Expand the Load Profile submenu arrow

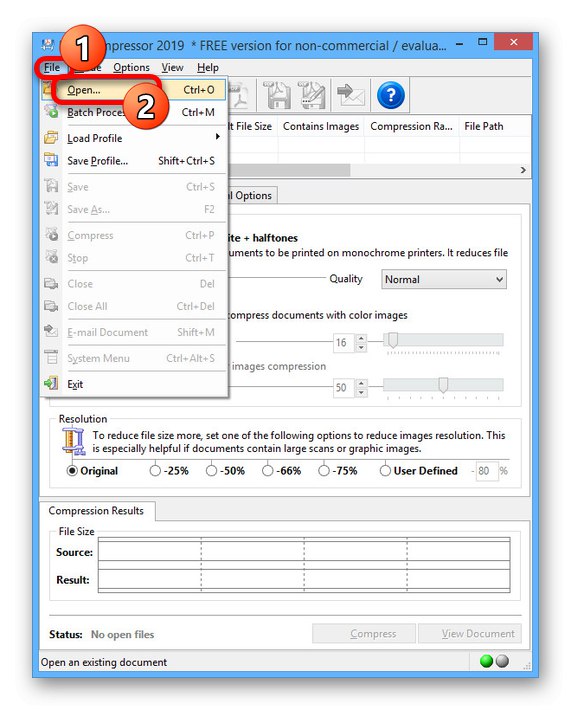click(218, 136)
